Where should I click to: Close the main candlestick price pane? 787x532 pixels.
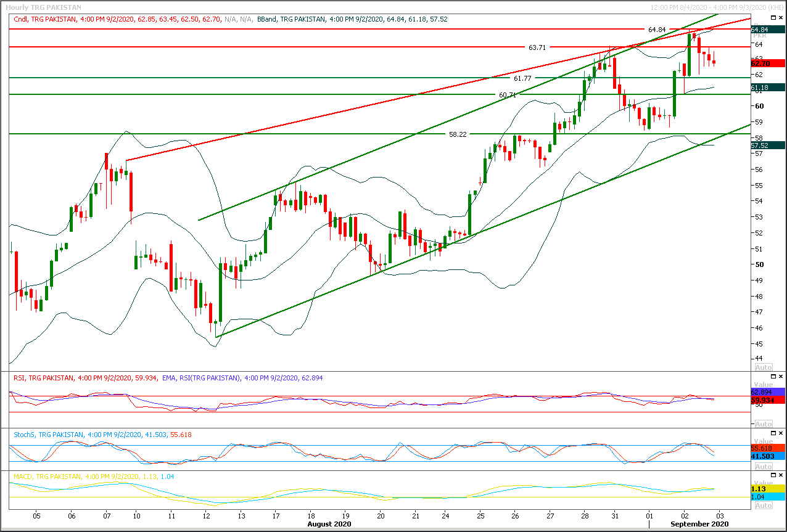781,18
